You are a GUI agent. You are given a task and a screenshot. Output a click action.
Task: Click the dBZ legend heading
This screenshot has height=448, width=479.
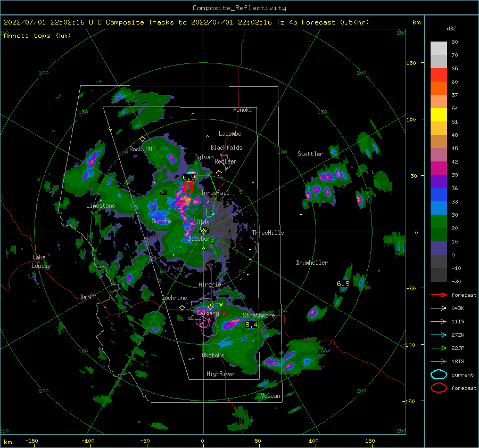(451, 29)
